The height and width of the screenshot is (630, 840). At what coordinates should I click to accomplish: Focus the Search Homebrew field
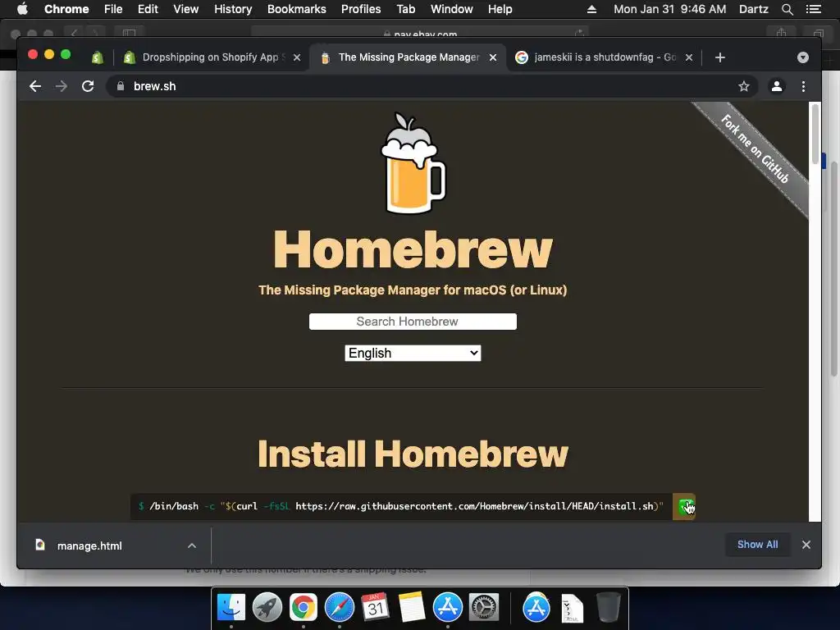[x=413, y=322]
